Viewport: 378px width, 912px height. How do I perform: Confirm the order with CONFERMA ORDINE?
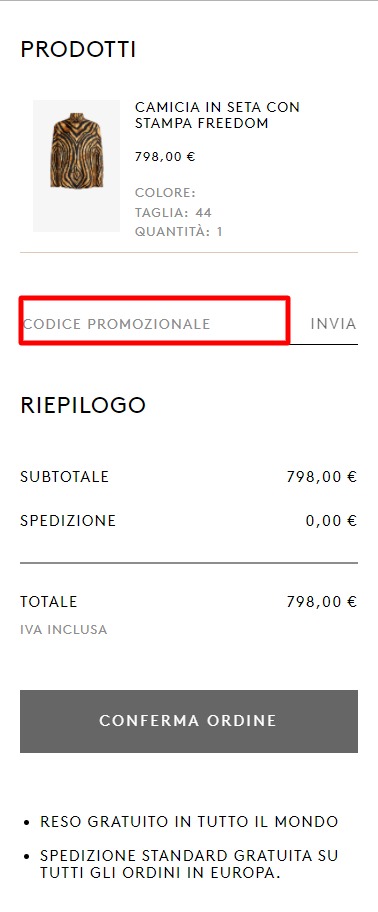[189, 721]
